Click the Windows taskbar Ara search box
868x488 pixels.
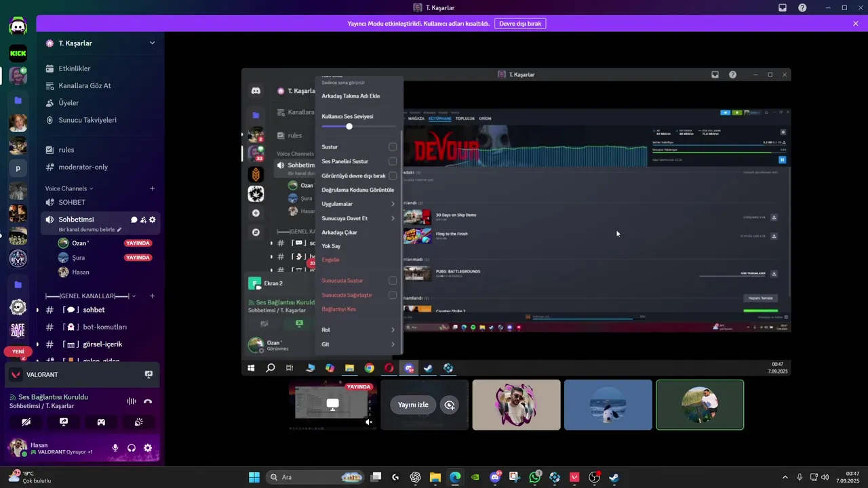coord(316,477)
